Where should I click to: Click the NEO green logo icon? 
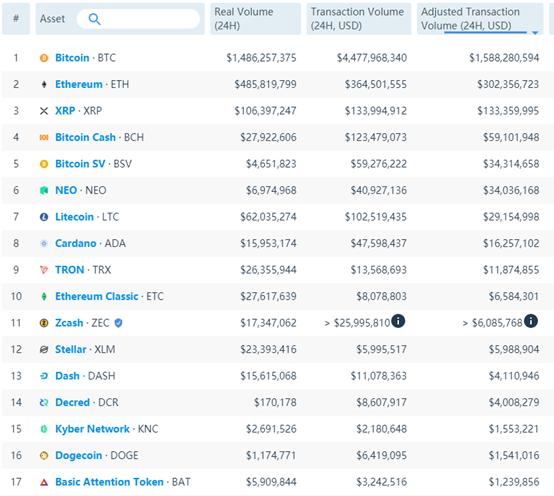tap(44, 190)
